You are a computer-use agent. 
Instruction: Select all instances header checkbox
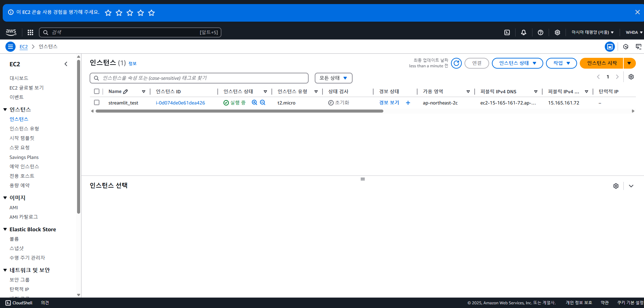(97, 91)
